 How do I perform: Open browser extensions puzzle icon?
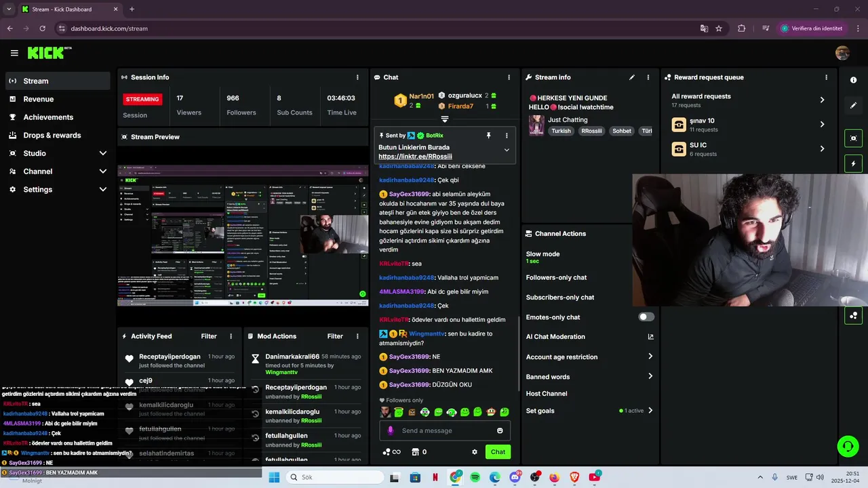(741, 28)
